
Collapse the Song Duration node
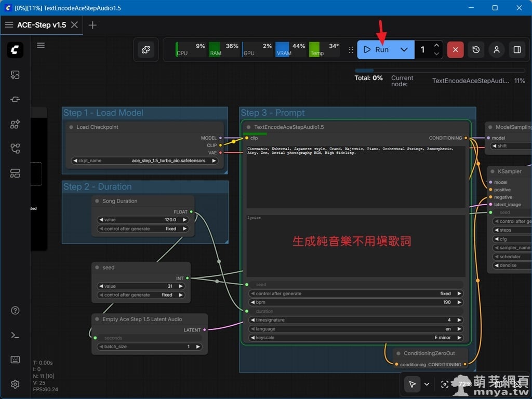(97, 201)
